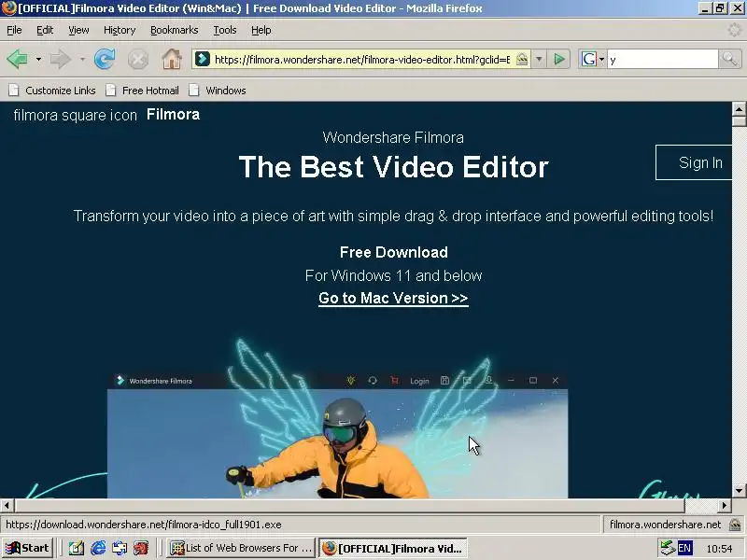Open the View menu
Viewport: 747px width, 560px height.
coord(78,30)
